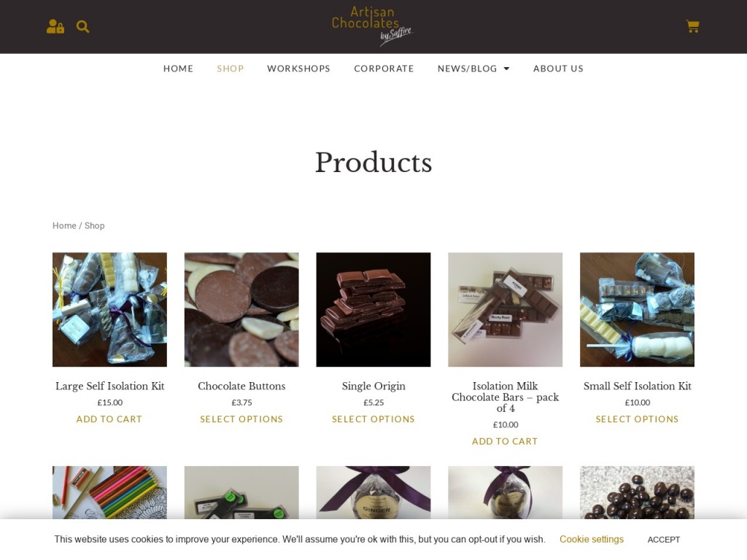Add Large Self Isolation Kit to cart
747x560 pixels.
[109, 419]
